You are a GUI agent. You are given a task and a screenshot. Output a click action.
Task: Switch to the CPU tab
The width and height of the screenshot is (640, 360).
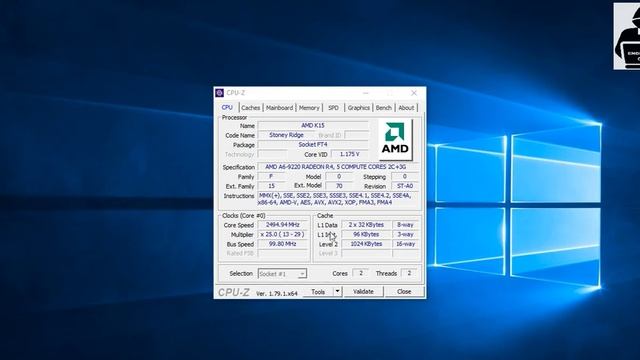click(227, 107)
